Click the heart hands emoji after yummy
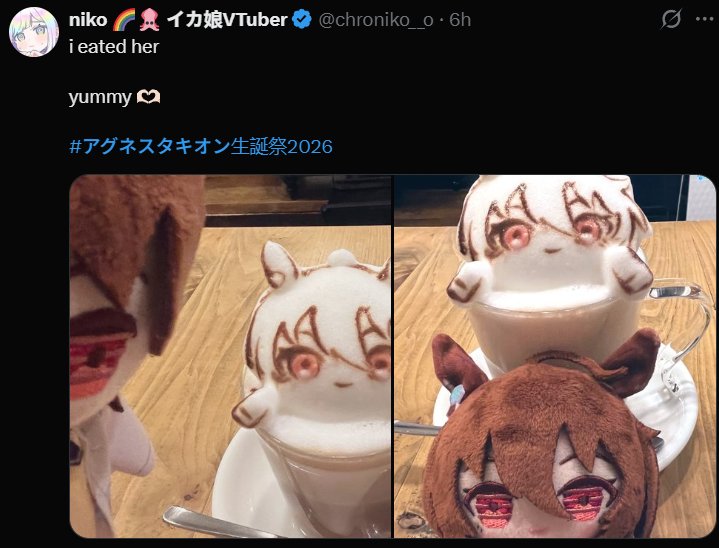 [149, 97]
